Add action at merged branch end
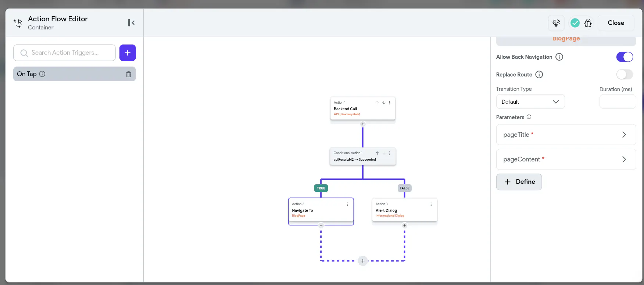644x285 pixels. pyautogui.click(x=363, y=261)
